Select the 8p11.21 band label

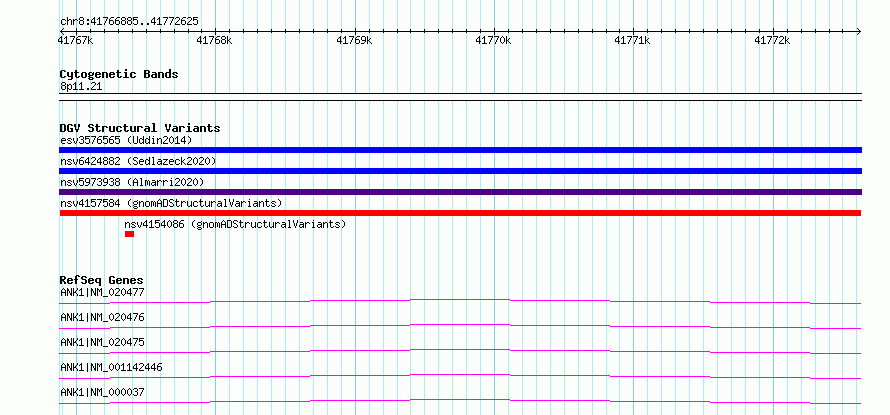tap(81, 87)
